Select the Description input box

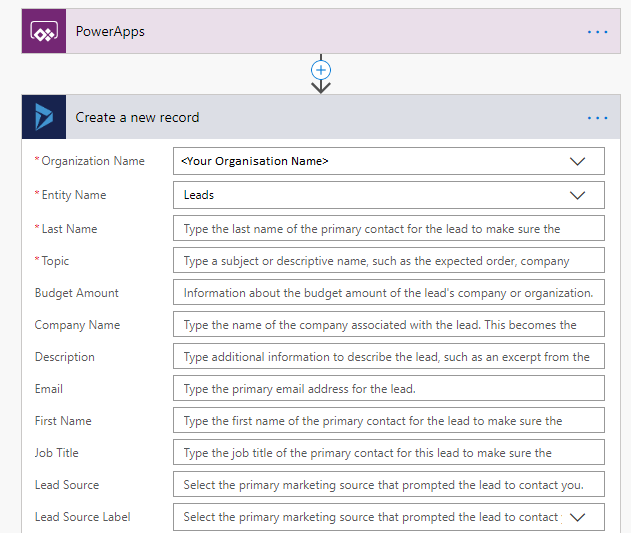coord(389,356)
